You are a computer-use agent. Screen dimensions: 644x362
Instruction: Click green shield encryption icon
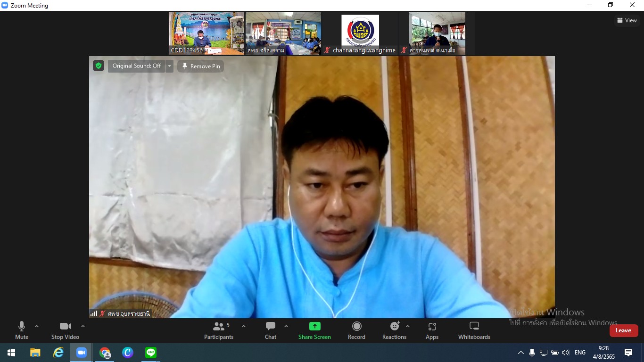coord(99,66)
